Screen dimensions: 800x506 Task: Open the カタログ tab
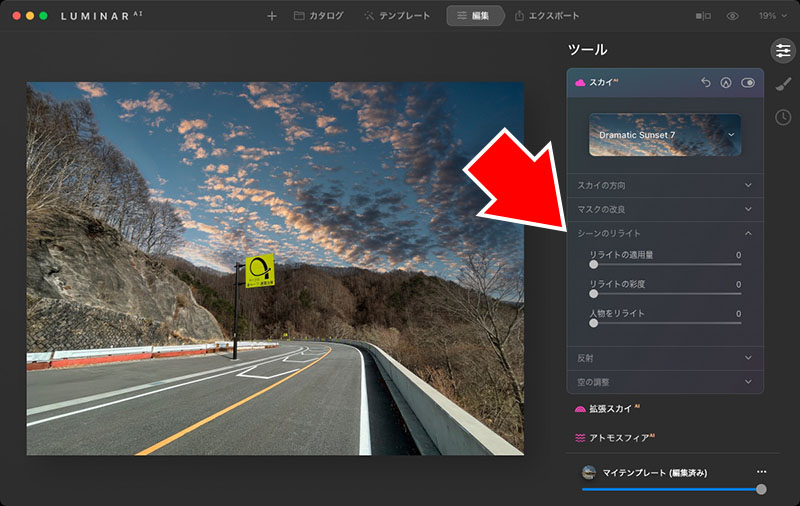[x=318, y=16]
